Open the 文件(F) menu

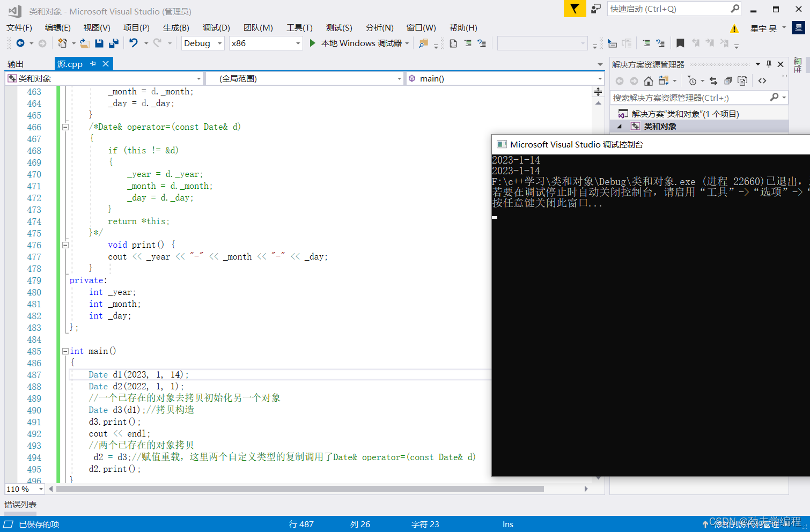tap(19, 28)
